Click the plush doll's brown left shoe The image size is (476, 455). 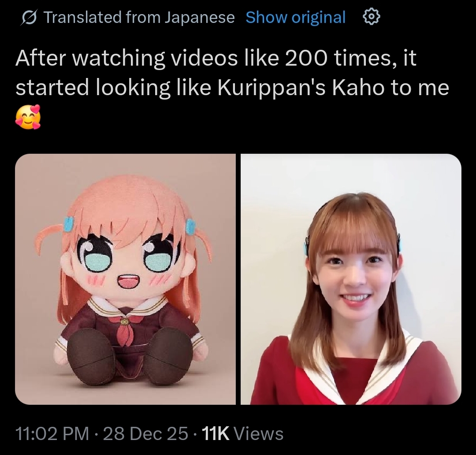90,355
